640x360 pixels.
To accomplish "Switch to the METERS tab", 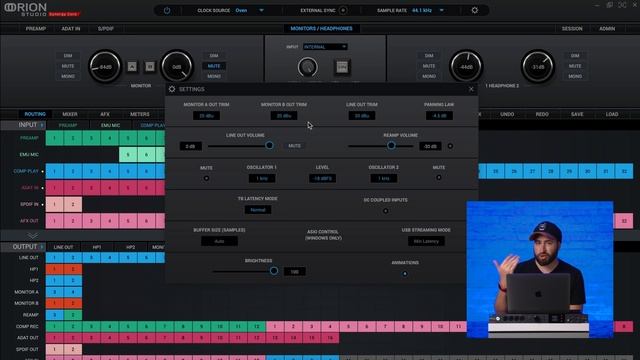I will pos(140,114).
